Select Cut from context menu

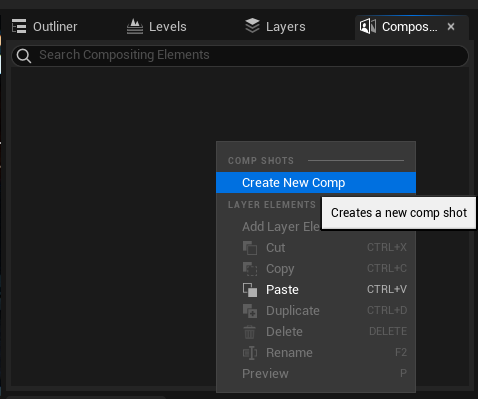pyautogui.click(x=316, y=248)
